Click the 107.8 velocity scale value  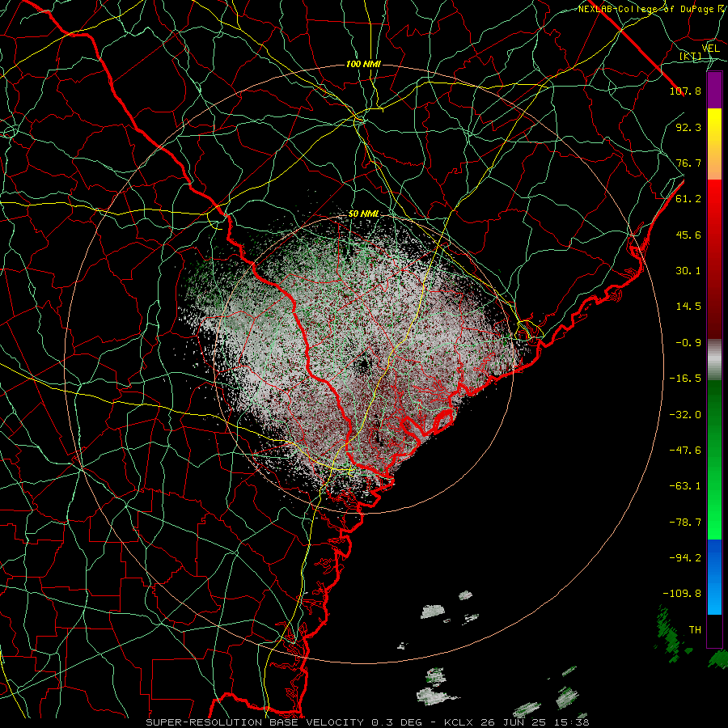[685, 91]
